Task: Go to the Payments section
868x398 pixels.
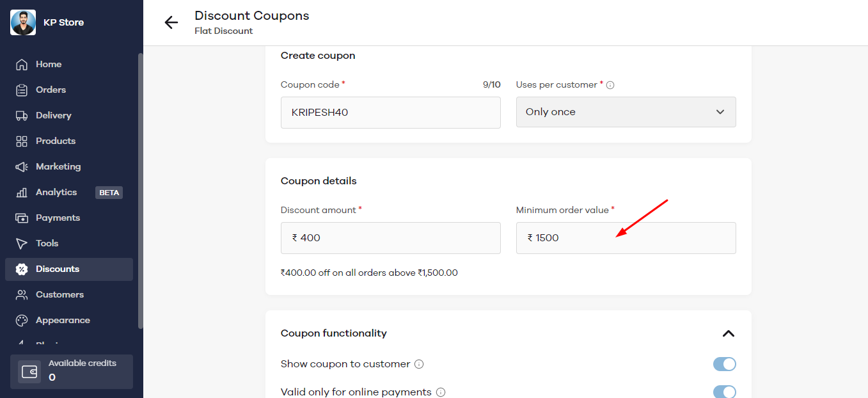Action: tap(58, 218)
